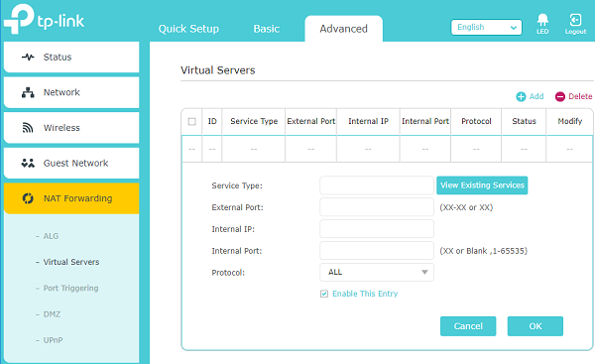Focus the Service Type input field

click(x=377, y=185)
